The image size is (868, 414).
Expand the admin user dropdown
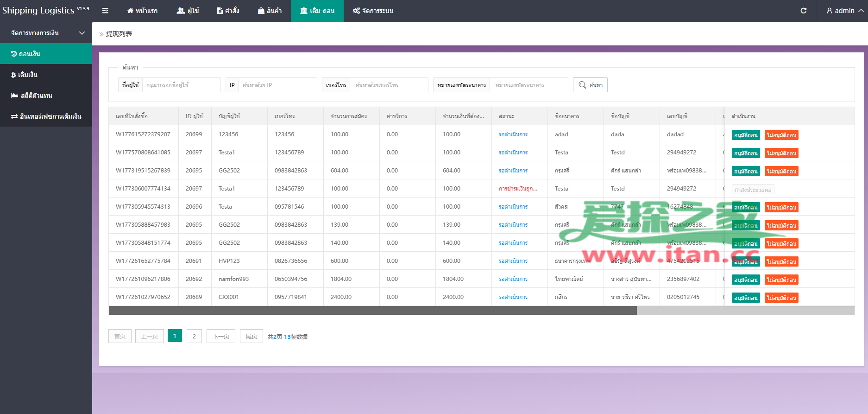tap(845, 11)
